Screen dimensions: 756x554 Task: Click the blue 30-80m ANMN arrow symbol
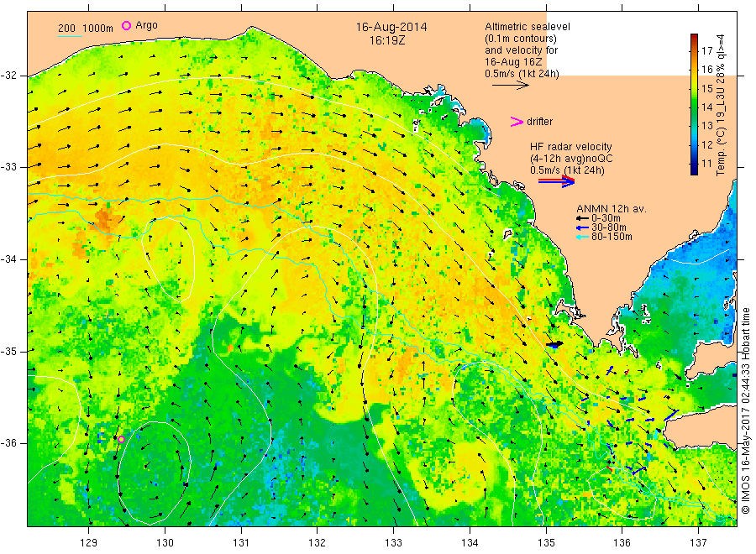[x=582, y=227]
